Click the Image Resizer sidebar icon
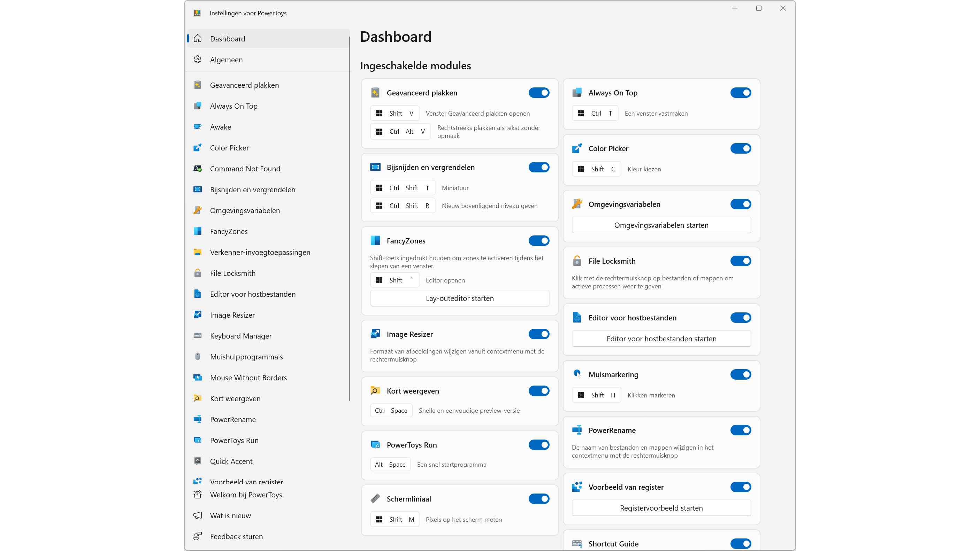 tap(198, 315)
